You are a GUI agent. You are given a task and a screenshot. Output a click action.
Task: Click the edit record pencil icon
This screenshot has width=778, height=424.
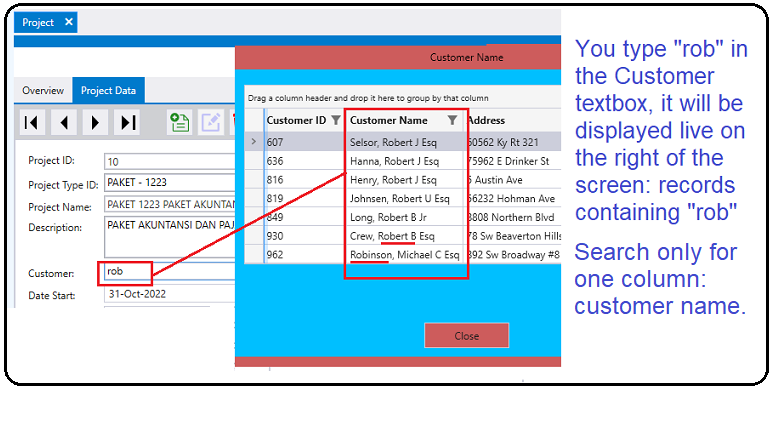click(x=211, y=122)
